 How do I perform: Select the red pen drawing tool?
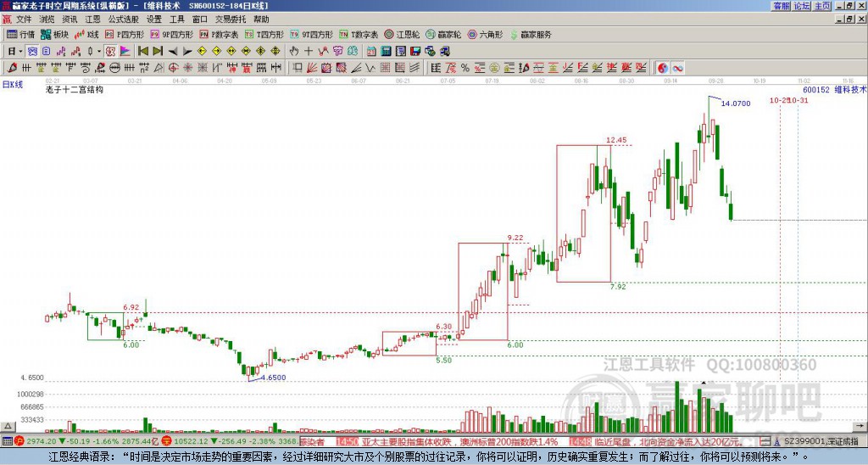coord(12,68)
